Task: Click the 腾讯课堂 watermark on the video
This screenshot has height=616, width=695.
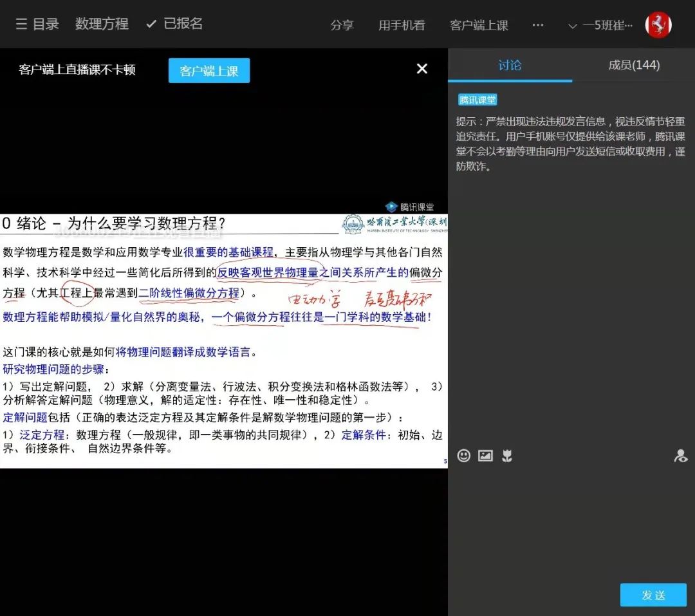Action: pos(410,207)
